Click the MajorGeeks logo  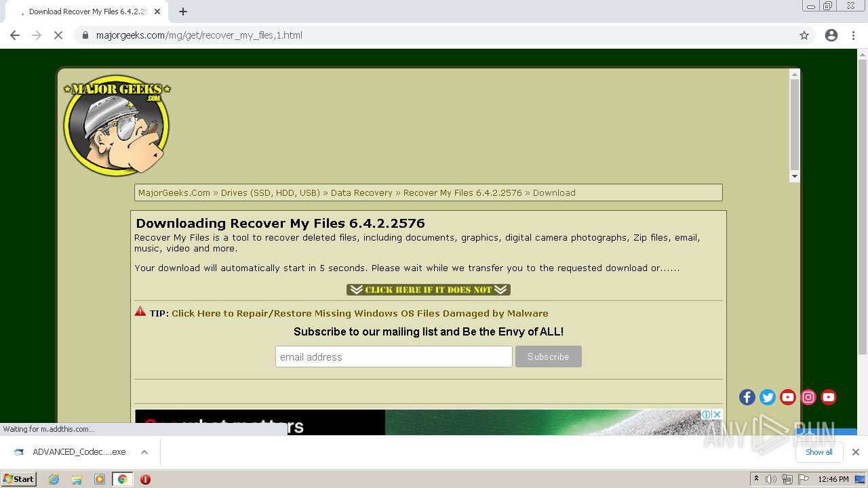coord(117,125)
